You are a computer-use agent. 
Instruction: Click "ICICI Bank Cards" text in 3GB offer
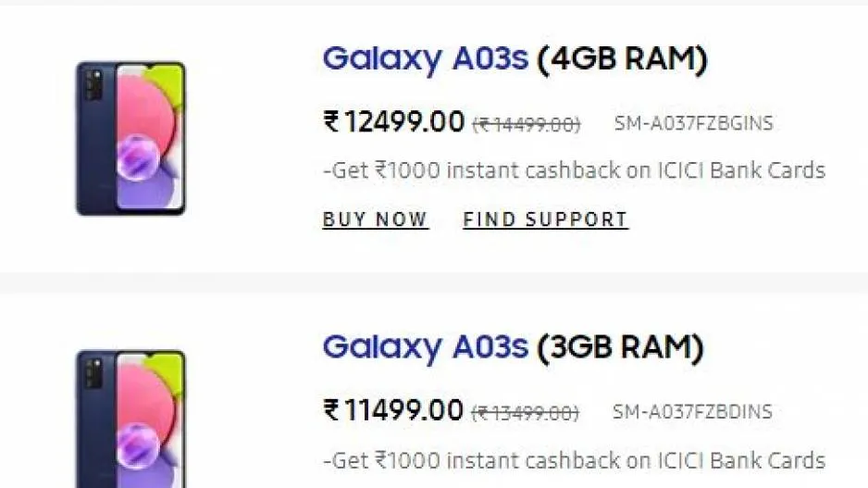(754, 460)
